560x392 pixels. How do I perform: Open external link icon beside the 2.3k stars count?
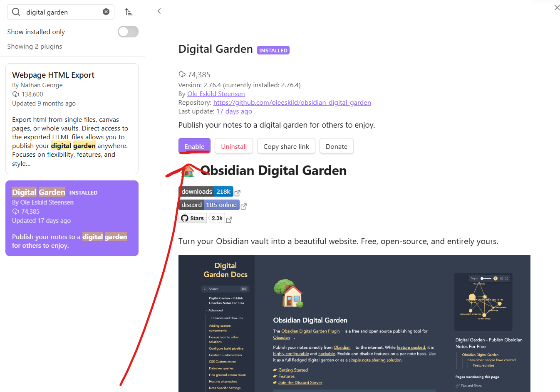click(x=229, y=219)
